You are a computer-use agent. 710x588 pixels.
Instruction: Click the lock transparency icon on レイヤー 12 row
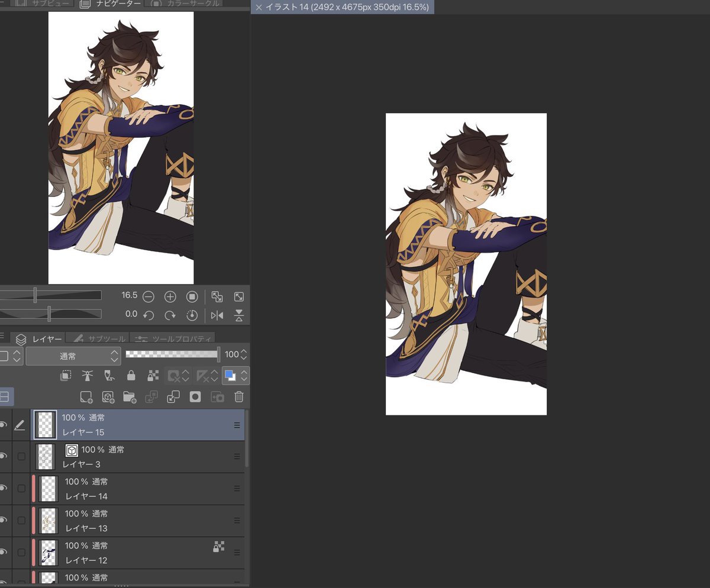tap(219, 547)
